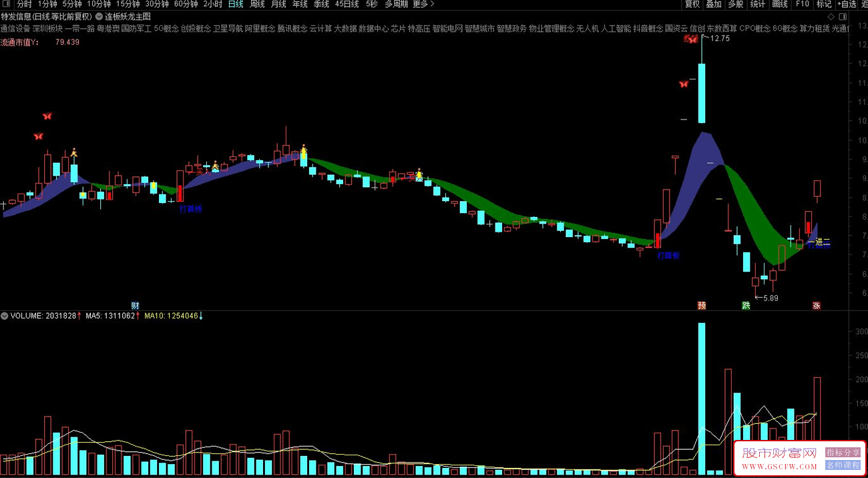Open the F10 company info button
Screen dimensions: 868x478
802,4
